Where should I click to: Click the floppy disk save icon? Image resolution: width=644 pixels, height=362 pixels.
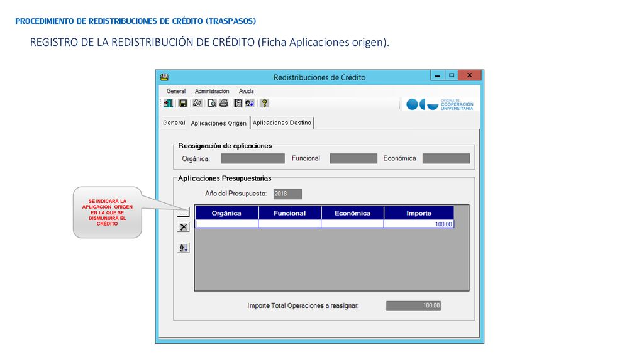[x=183, y=104]
